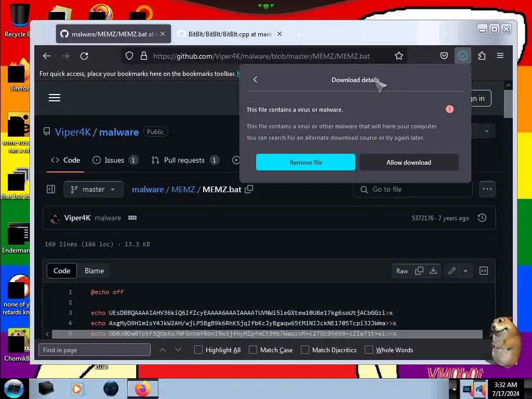This screenshot has height=399, width=532.
Task: Open the Raw file view
Action: tap(402, 271)
